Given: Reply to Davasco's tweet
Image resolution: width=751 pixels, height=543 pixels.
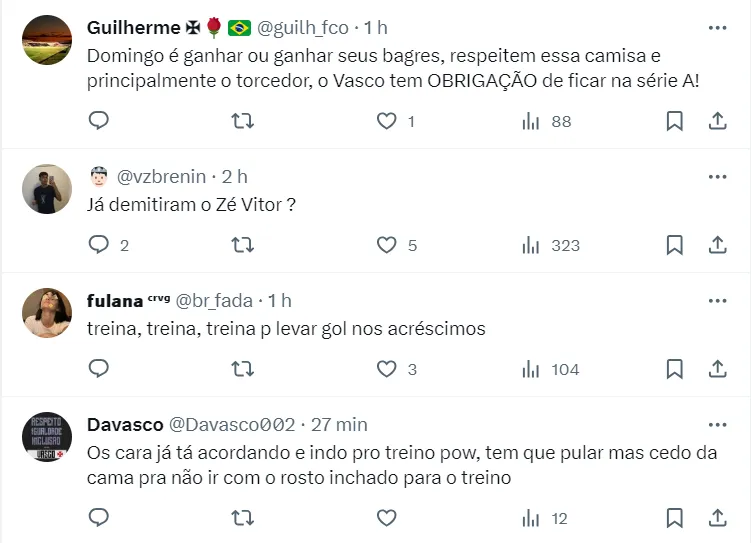Looking at the screenshot, I should coord(98,518).
